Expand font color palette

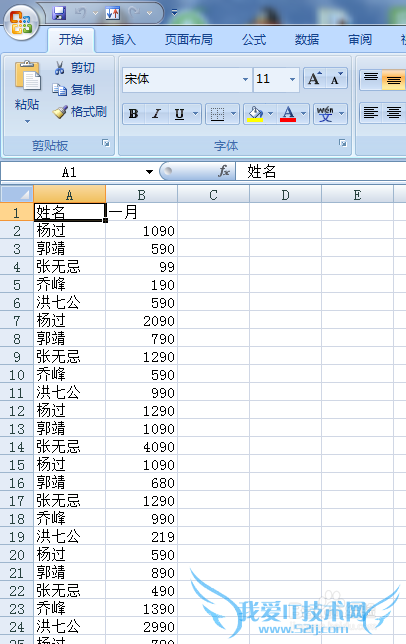[304, 114]
